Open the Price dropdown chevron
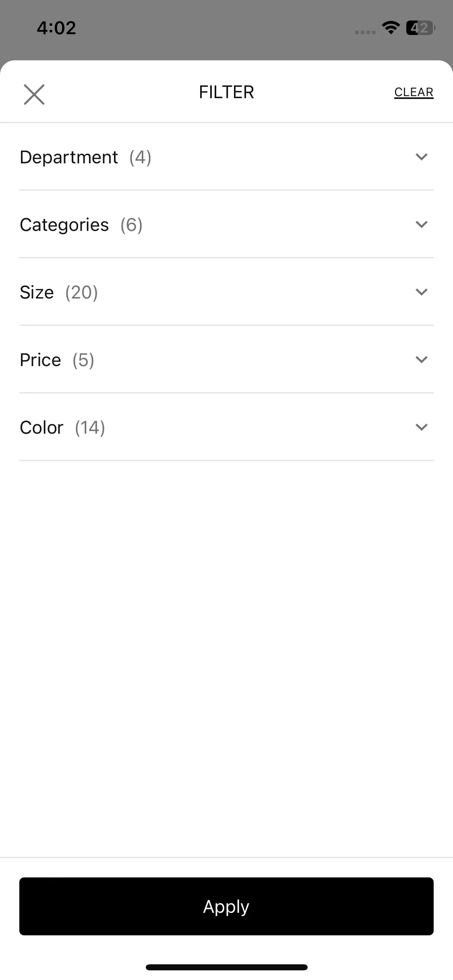 point(421,359)
